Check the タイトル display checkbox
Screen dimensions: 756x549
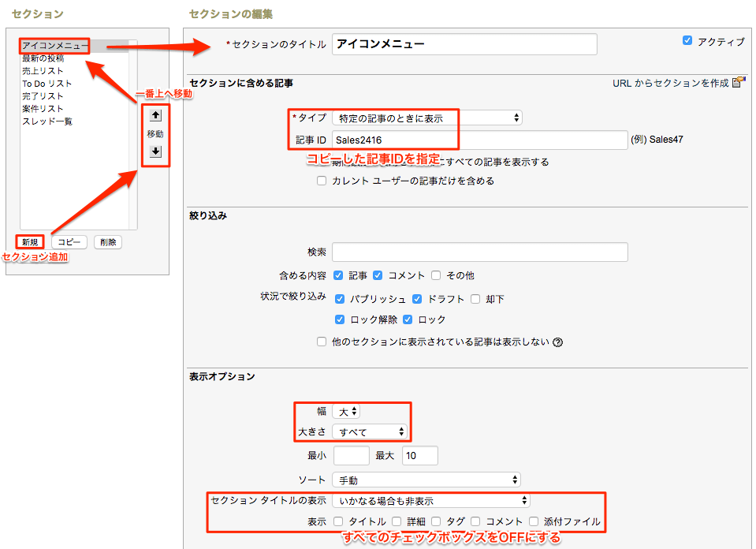(x=337, y=521)
